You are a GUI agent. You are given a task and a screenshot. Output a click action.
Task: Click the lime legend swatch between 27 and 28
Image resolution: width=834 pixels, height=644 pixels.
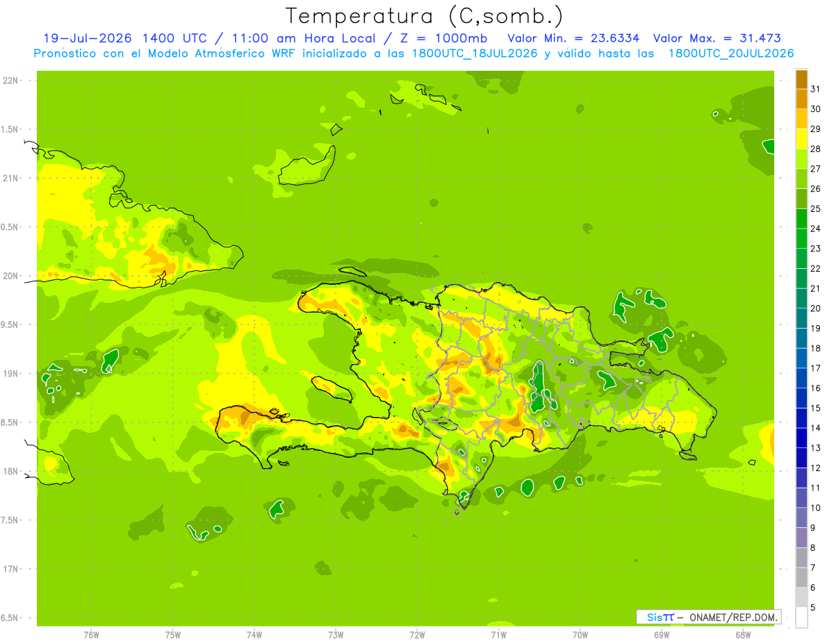(x=801, y=158)
